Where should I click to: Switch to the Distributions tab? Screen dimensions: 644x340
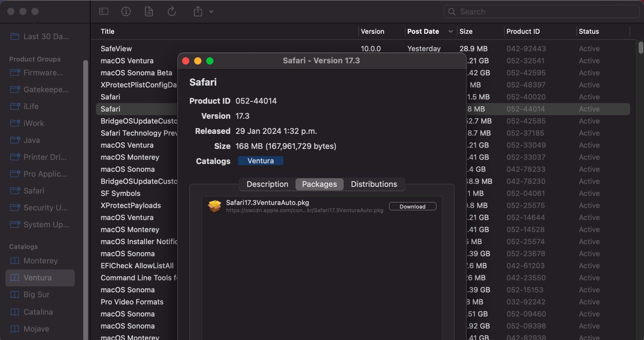[374, 184]
